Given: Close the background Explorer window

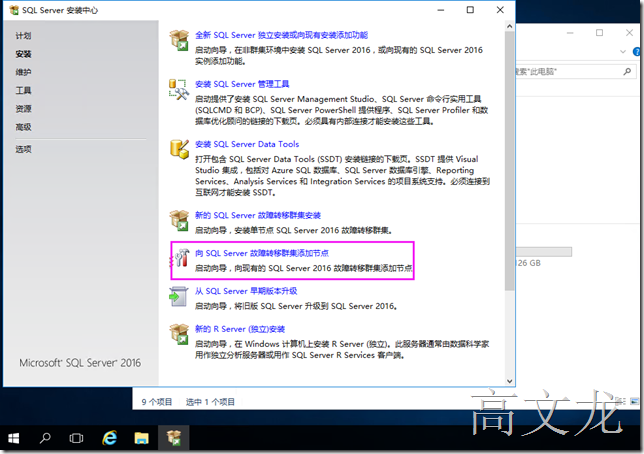Looking at the screenshot, I should (x=629, y=33).
